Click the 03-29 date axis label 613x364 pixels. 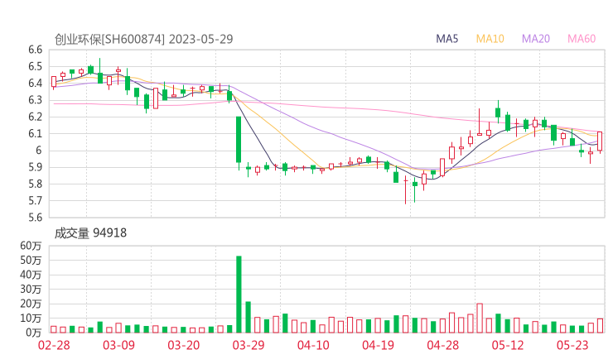click(x=249, y=345)
